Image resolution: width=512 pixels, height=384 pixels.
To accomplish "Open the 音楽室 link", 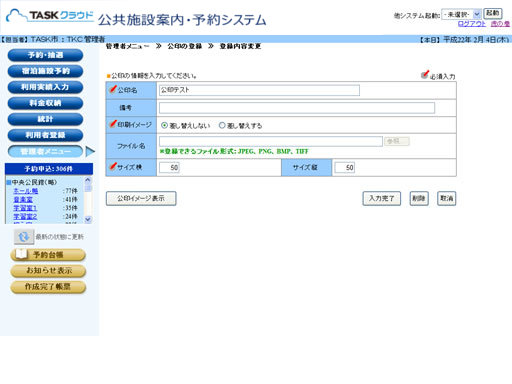I will pyautogui.click(x=23, y=200).
